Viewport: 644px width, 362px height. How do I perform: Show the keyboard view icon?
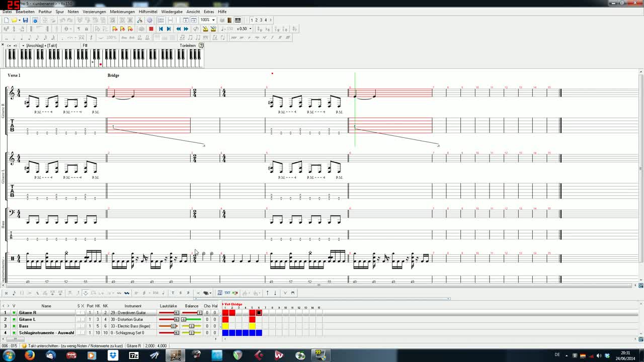click(x=238, y=20)
